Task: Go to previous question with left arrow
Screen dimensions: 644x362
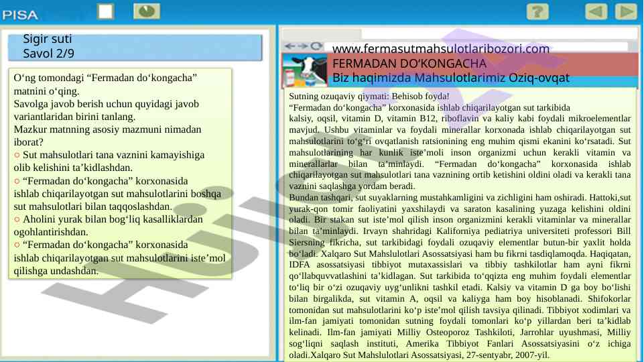Action: 596,11
